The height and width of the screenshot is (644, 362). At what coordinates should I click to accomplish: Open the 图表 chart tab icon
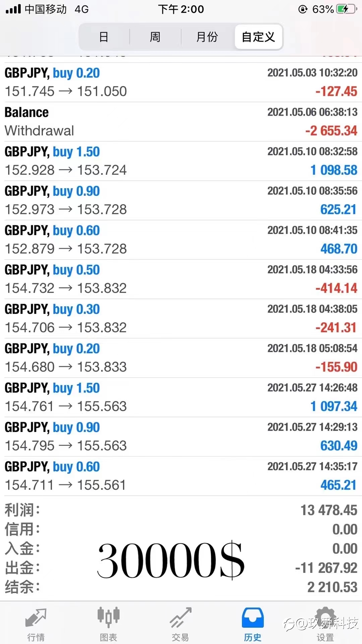(108, 617)
